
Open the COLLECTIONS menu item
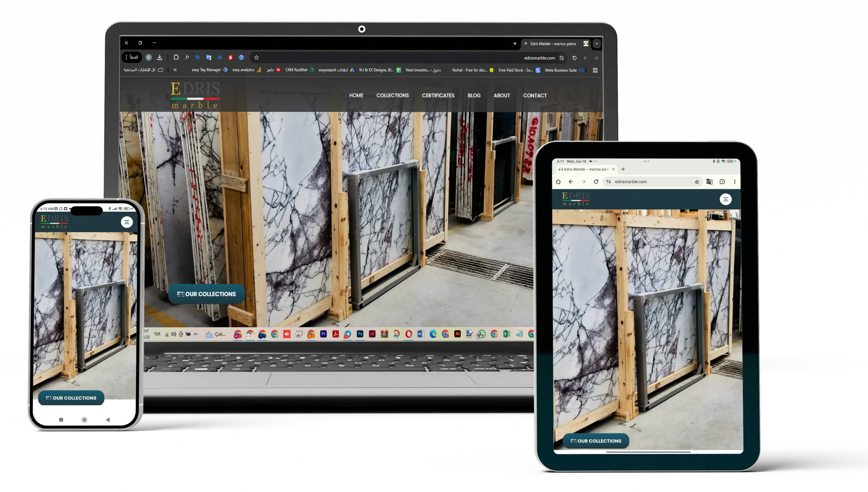[392, 96]
